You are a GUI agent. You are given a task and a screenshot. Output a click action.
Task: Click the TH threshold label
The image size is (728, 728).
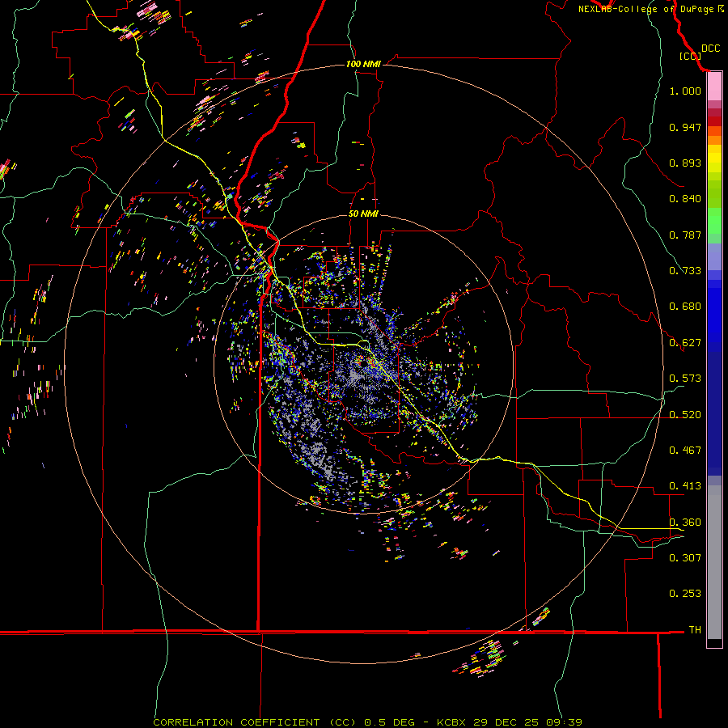695,630
